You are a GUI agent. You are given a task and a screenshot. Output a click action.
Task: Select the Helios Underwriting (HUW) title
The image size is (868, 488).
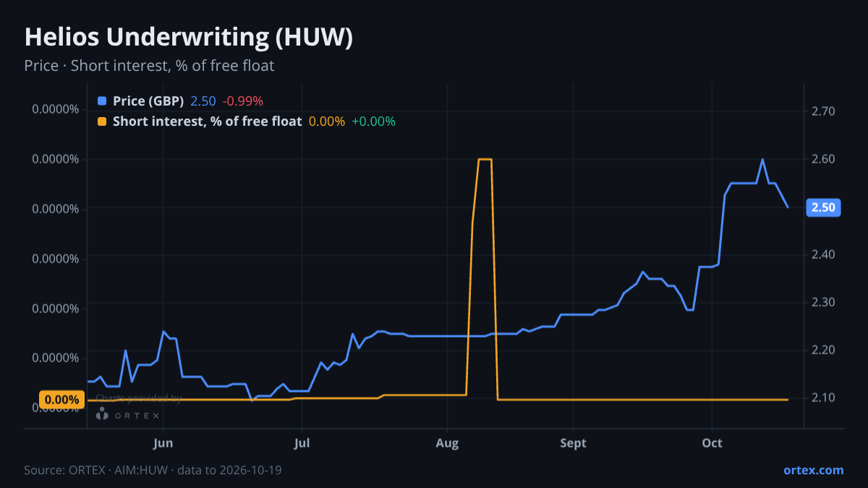click(x=189, y=37)
